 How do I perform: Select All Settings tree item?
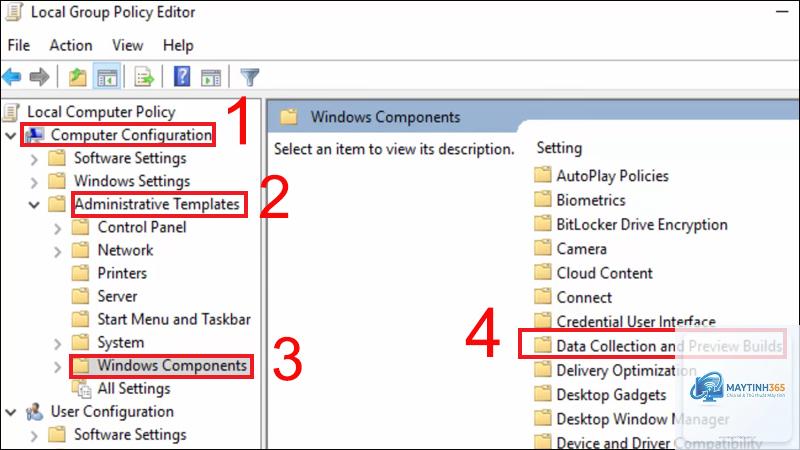coord(134,388)
